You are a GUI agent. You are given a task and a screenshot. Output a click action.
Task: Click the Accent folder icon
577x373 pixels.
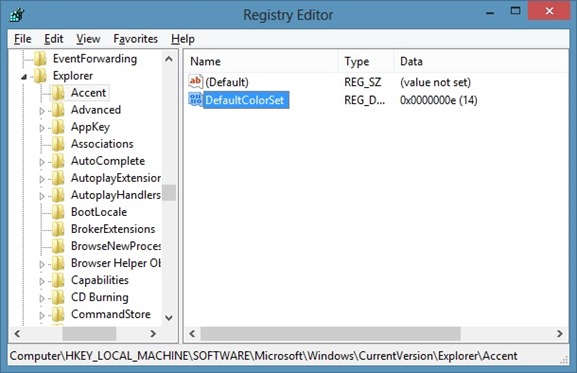(58, 93)
